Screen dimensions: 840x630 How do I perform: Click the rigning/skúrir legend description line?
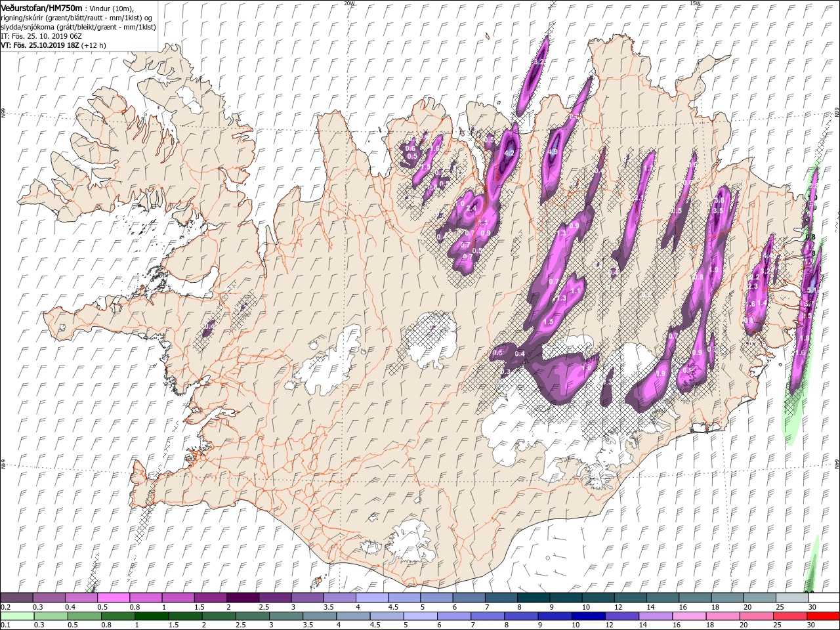pyautogui.click(x=76, y=17)
